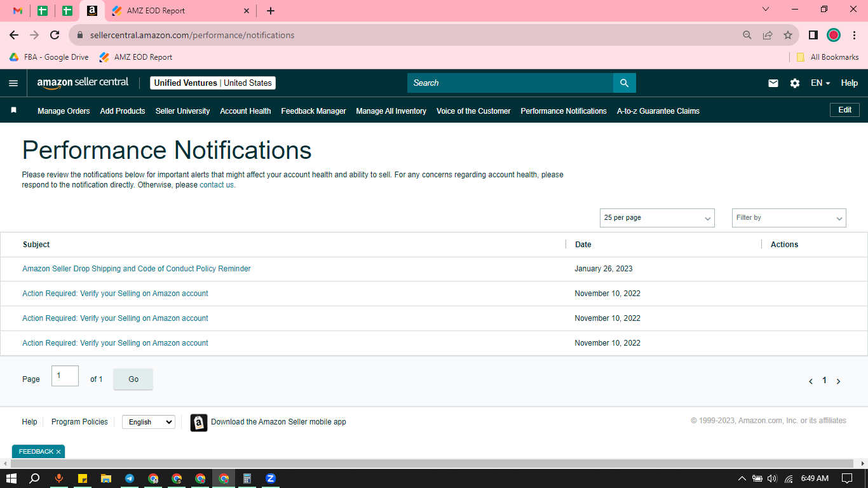Dismiss the FEEDBACK tab with X
This screenshot has width=868, height=488.
(x=58, y=452)
